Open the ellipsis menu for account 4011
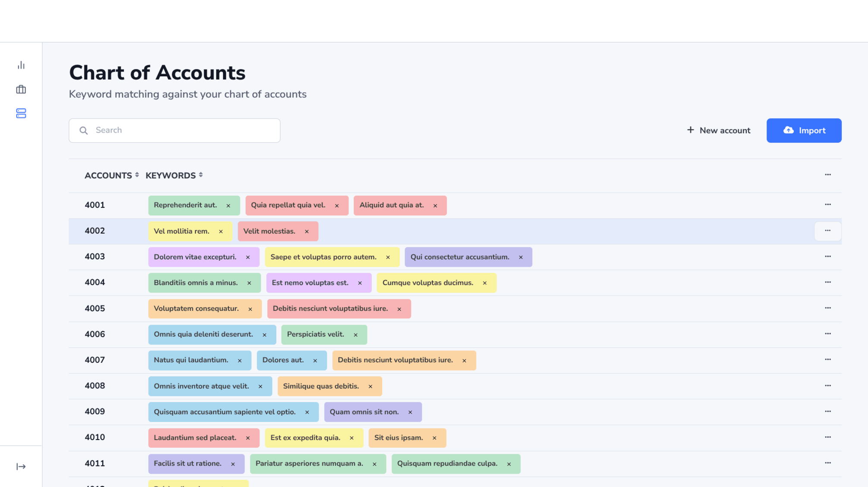Image resolution: width=868 pixels, height=487 pixels. 827,463
